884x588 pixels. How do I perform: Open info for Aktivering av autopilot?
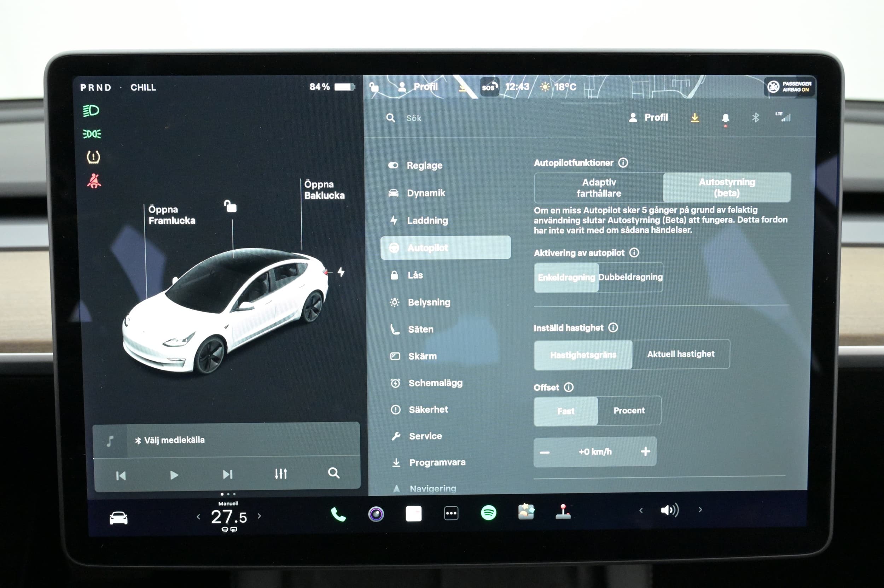(634, 252)
